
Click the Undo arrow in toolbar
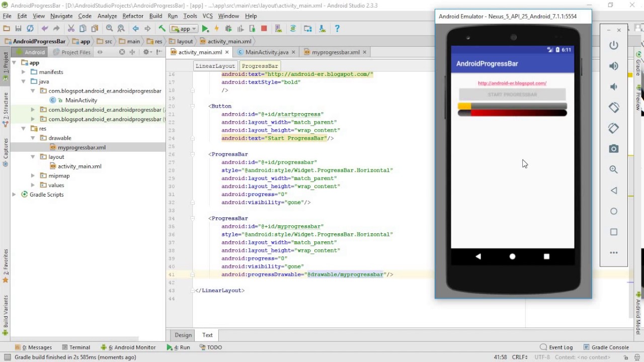point(45,29)
